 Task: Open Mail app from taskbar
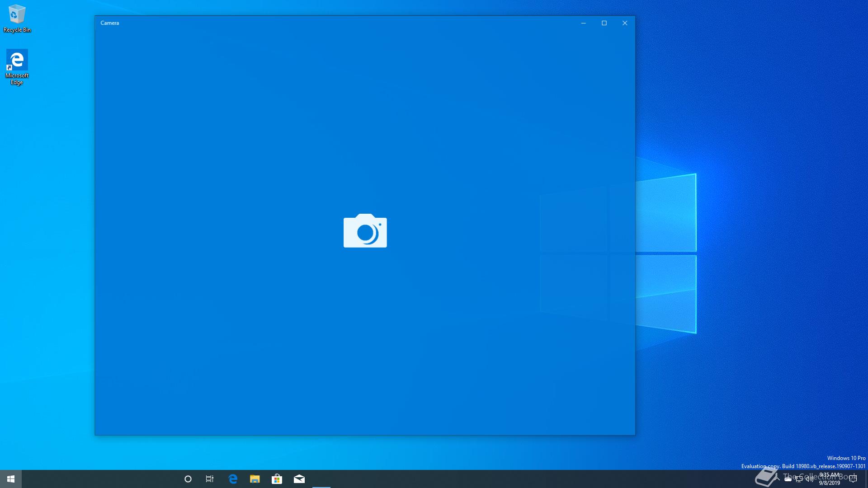[x=299, y=479]
